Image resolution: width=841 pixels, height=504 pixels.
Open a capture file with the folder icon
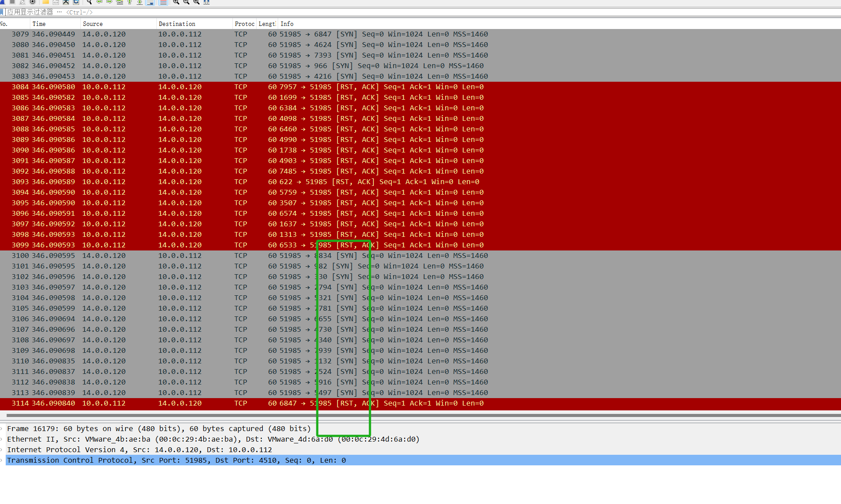click(x=46, y=2)
